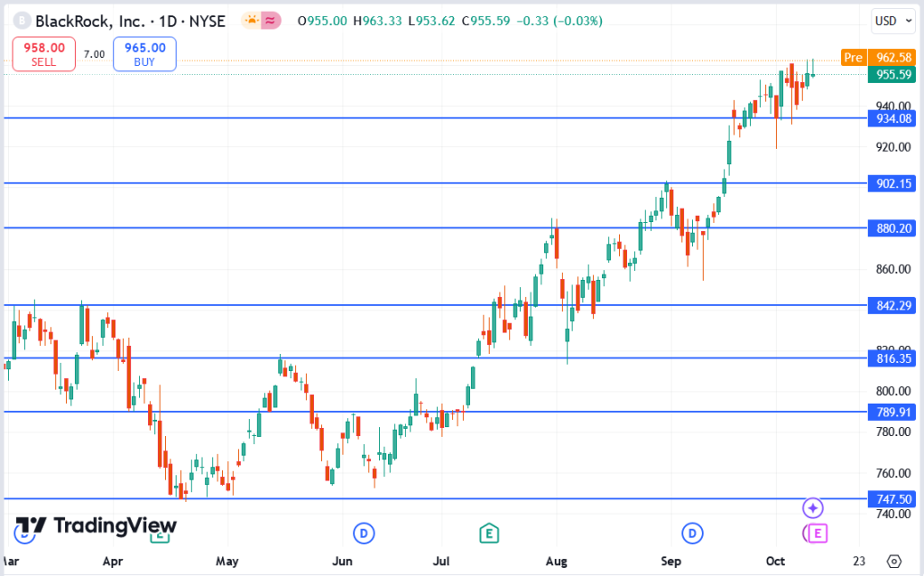
Task: Click the high value H963.33
Action: (x=377, y=22)
